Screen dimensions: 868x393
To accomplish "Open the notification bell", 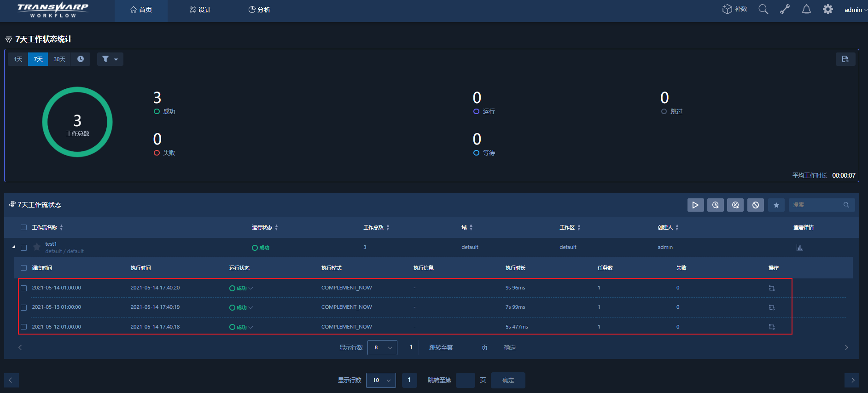I will (x=806, y=10).
